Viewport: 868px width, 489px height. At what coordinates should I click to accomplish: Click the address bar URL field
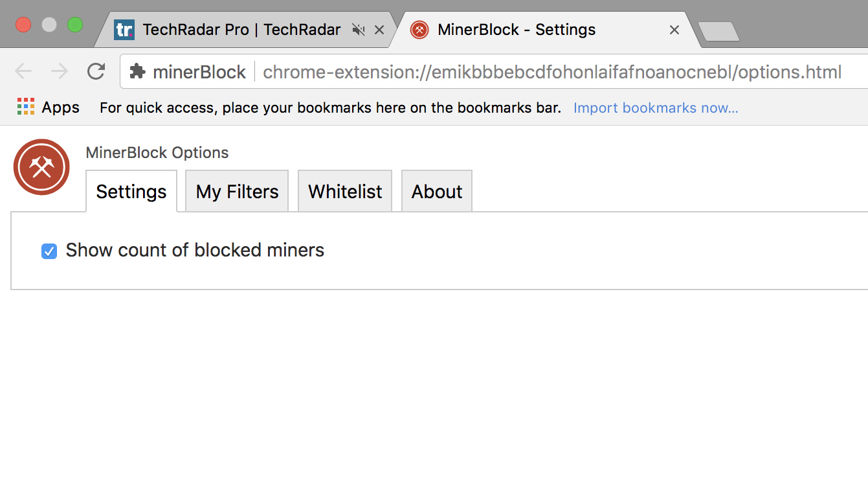tap(551, 72)
